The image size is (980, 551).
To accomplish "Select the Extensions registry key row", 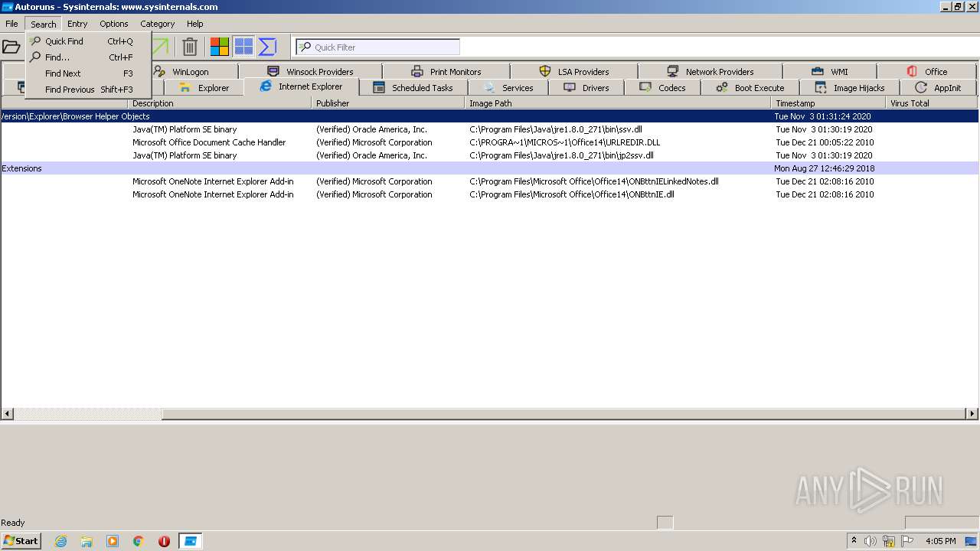I will [x=489, y=168].
